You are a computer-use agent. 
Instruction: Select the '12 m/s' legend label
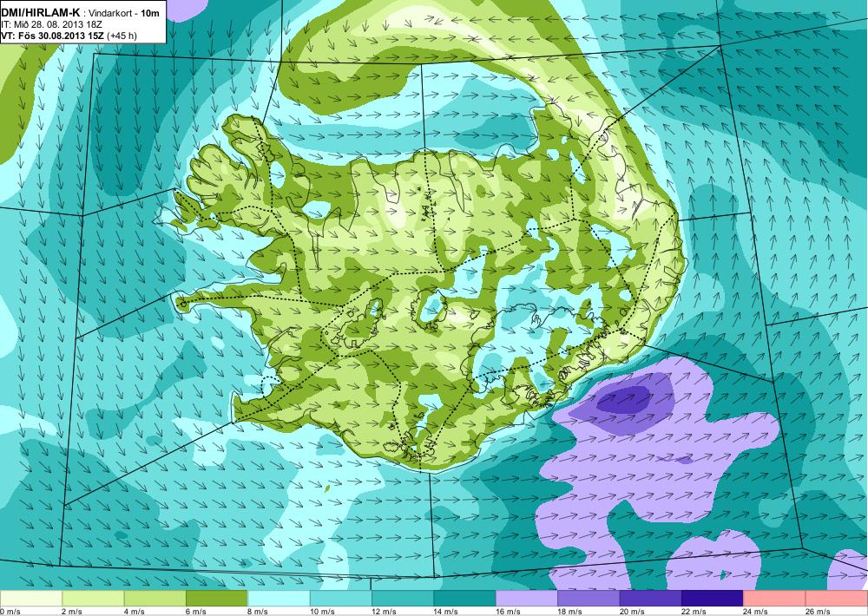tap(385, 612)
